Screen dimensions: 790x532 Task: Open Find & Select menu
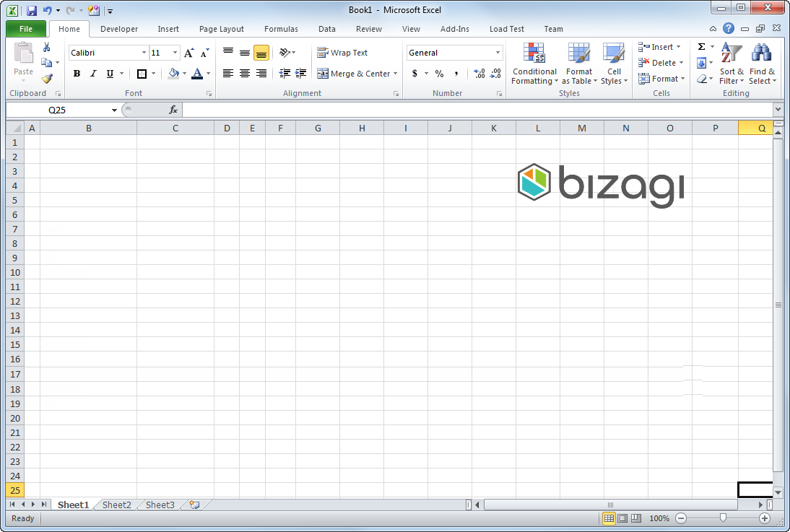pyautogui.click(x=762, y=64)
